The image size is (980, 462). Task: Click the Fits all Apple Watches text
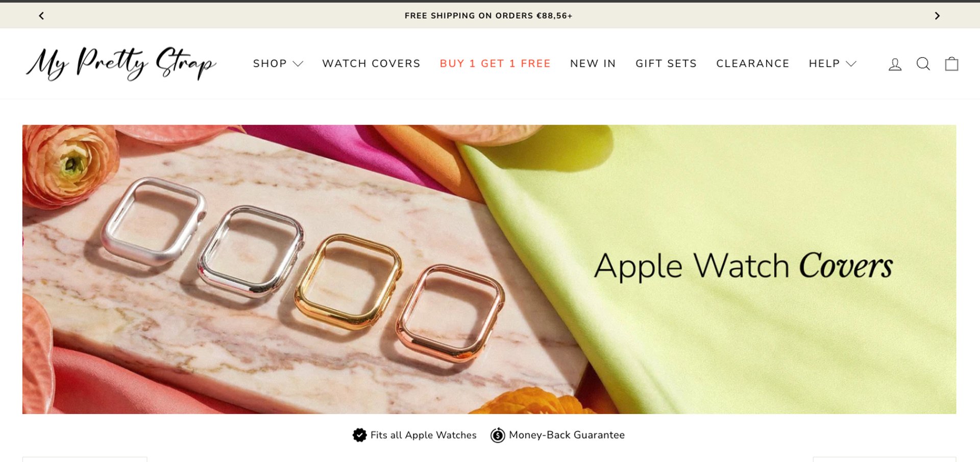[x=423, y=435]
